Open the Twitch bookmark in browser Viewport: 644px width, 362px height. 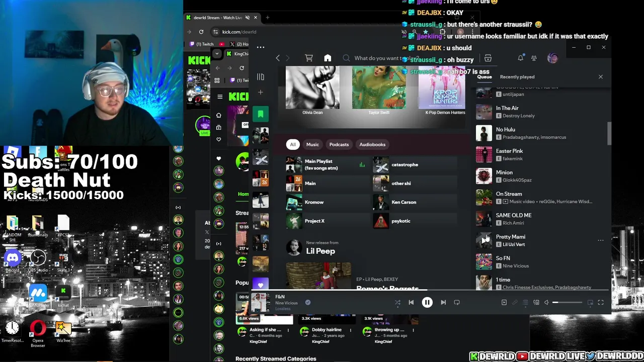(202, 44)
